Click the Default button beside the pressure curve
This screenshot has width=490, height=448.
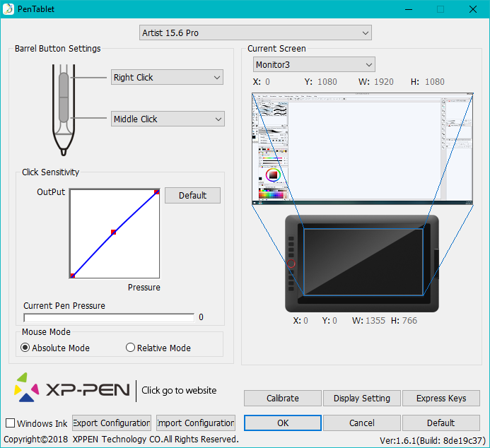[192, 196]
